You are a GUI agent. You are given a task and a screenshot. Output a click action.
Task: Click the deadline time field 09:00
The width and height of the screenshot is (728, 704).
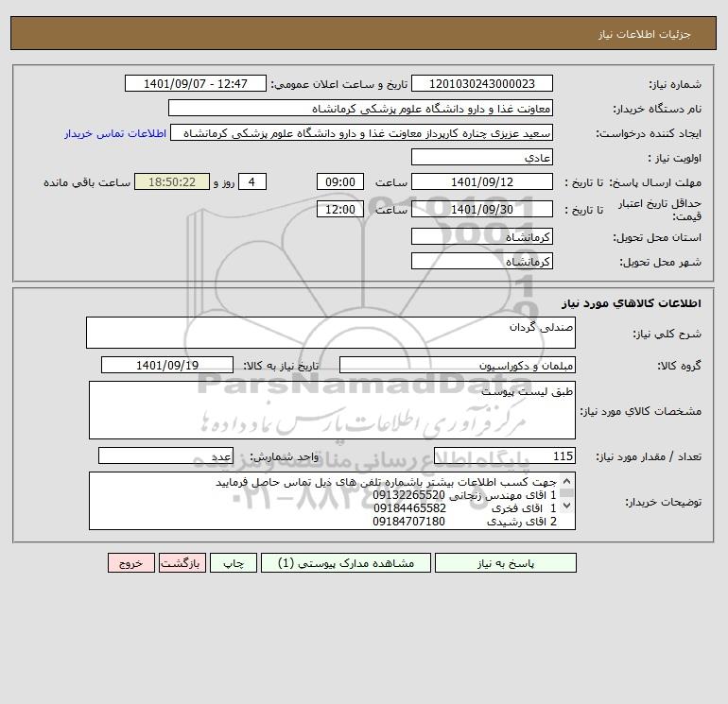point(340,182)
